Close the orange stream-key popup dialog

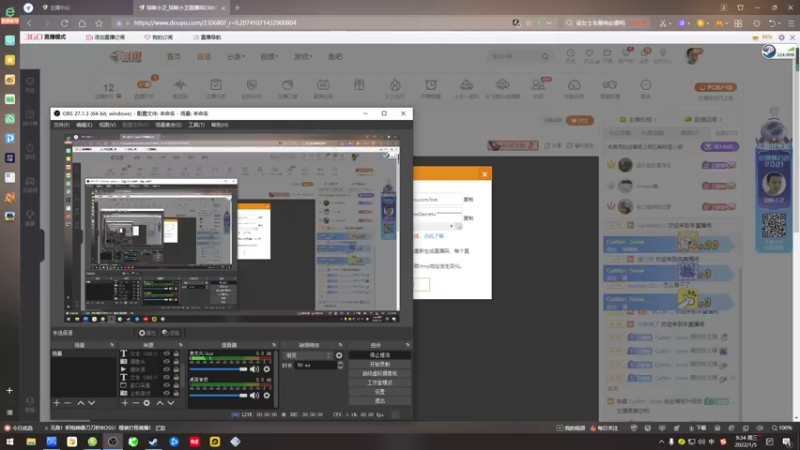tap(484, 174)
